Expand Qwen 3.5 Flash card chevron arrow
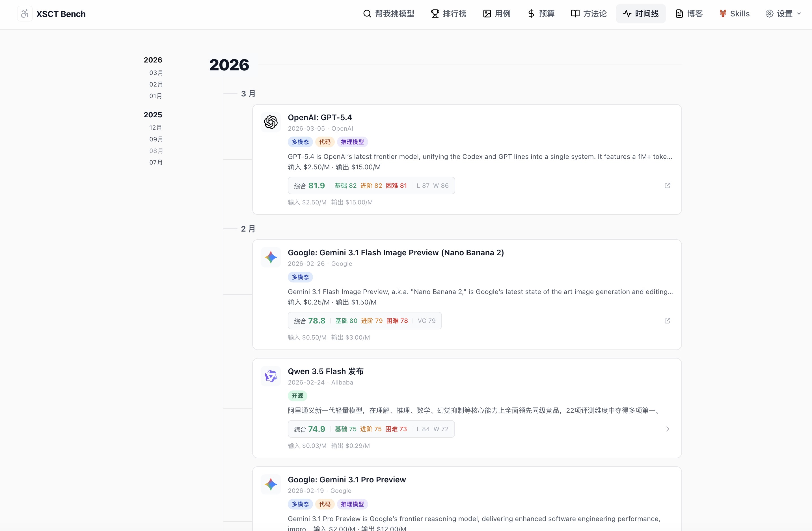This screenshot has width=812, height=531. click(x=667, y=429)
